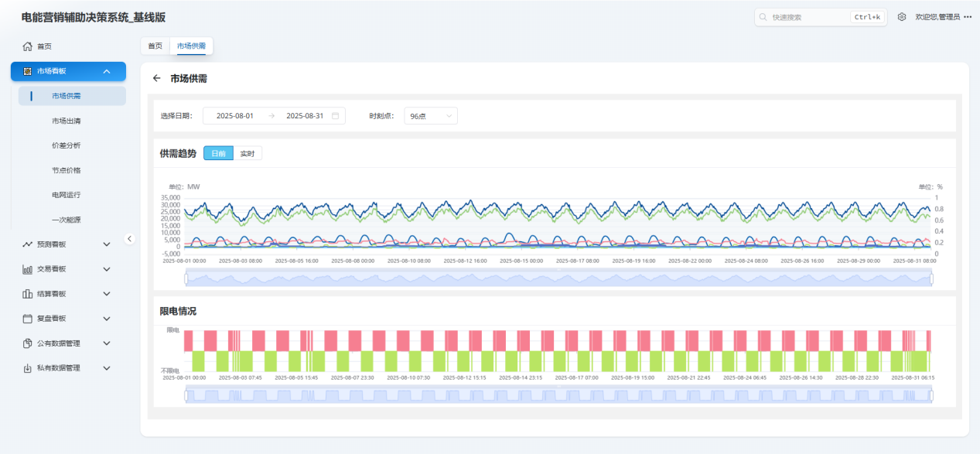Click the three-dot more options icon
The height and width of the screenshot is (454, 980).
click(968, 17)
